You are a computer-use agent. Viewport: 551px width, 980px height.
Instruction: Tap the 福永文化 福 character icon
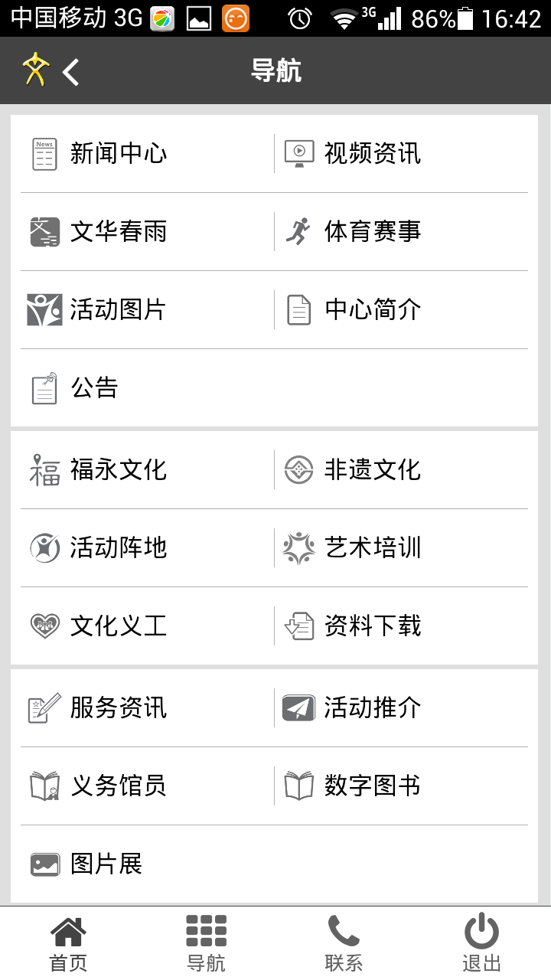(44, 470)
